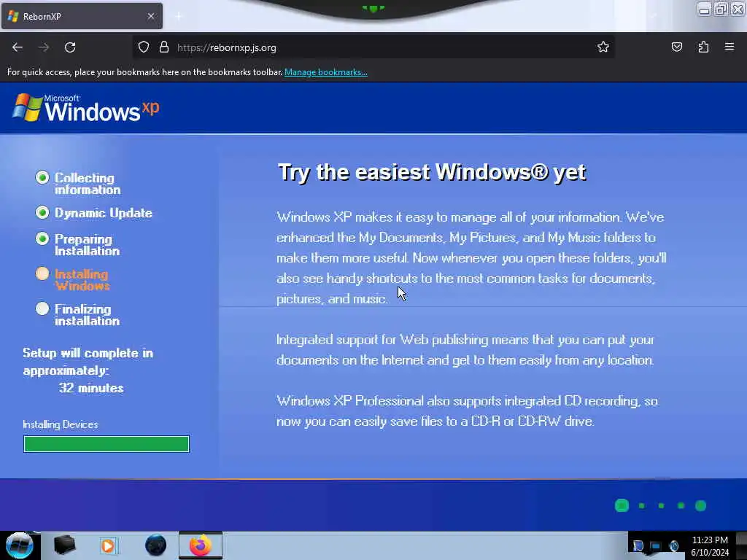Viewport: 747px width, 560px height.
Task: Open the Windows Start orb
Action: pos(19,545)
